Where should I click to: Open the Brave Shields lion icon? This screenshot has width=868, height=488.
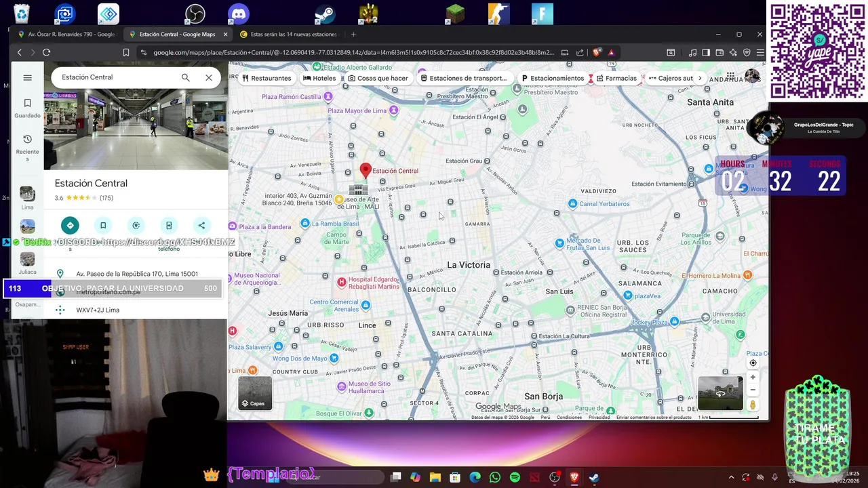[597, 52]
